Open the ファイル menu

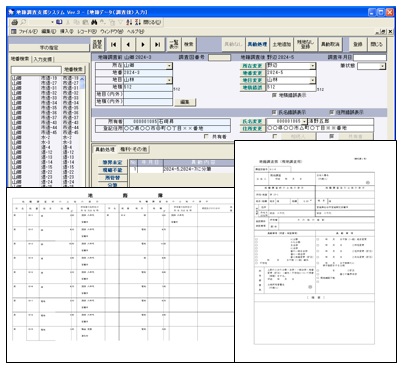[28, 31]
